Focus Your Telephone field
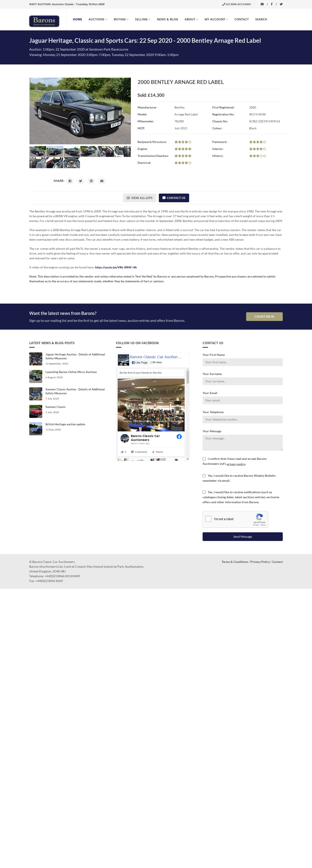This screenshot has height=868, width=312. 242,419
